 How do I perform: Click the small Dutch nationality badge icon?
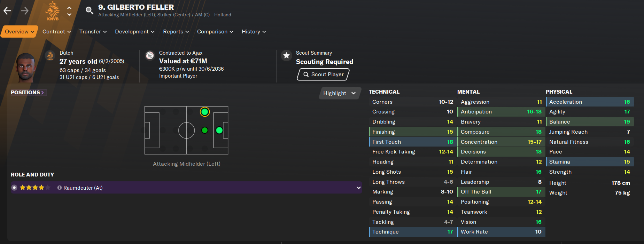50,55
